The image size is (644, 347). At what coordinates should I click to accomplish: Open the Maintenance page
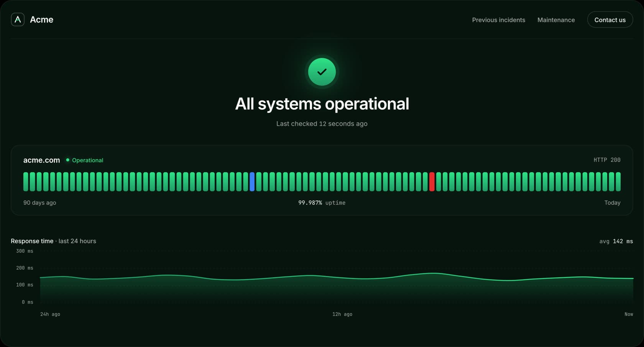click(556, 20)
